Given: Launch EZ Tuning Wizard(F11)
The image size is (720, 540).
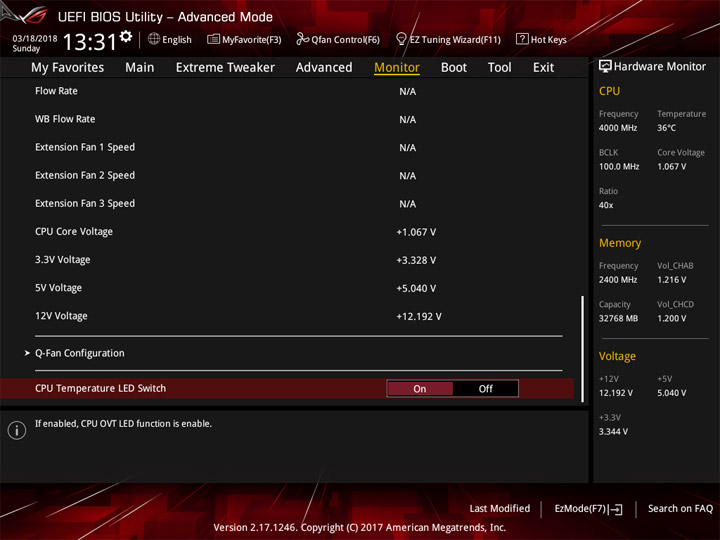Looking at the screenshot, I should 455,40.
